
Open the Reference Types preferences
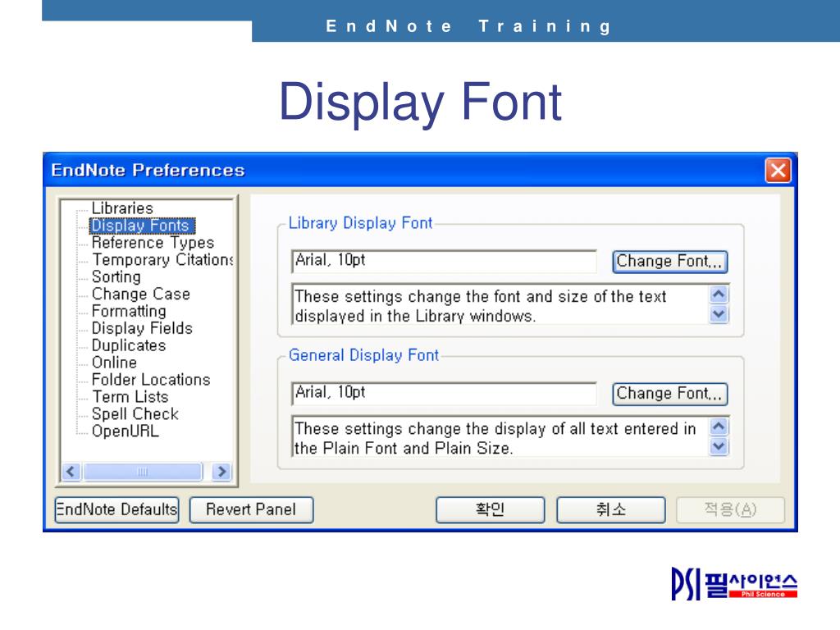[153, 243]
